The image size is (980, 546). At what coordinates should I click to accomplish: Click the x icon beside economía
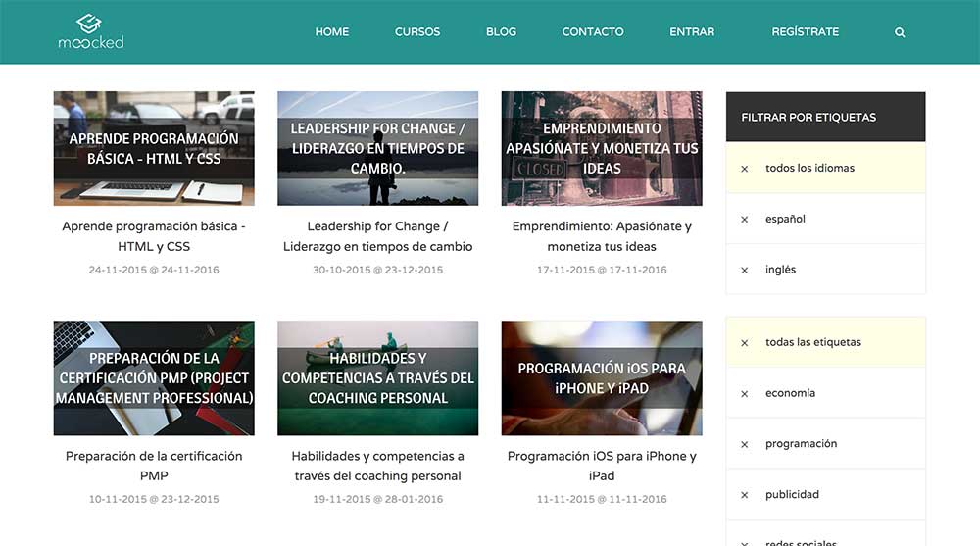click(745, 394)
